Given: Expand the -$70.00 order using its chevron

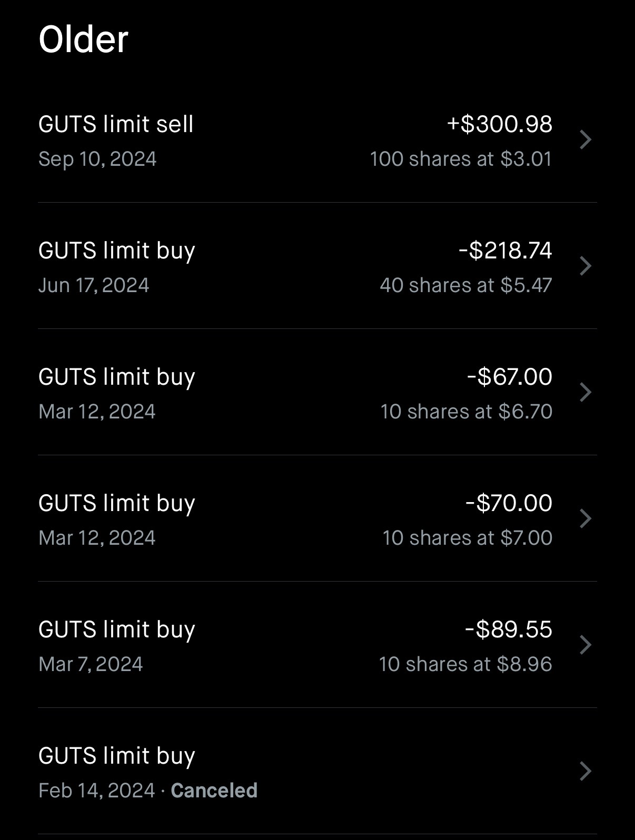Looking at the screenshot, I should 585,519.
